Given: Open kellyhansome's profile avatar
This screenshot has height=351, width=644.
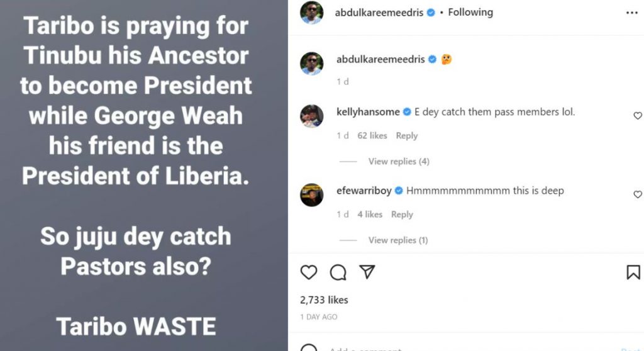Looking at the screenshot, I should click(x=311, y=116).
